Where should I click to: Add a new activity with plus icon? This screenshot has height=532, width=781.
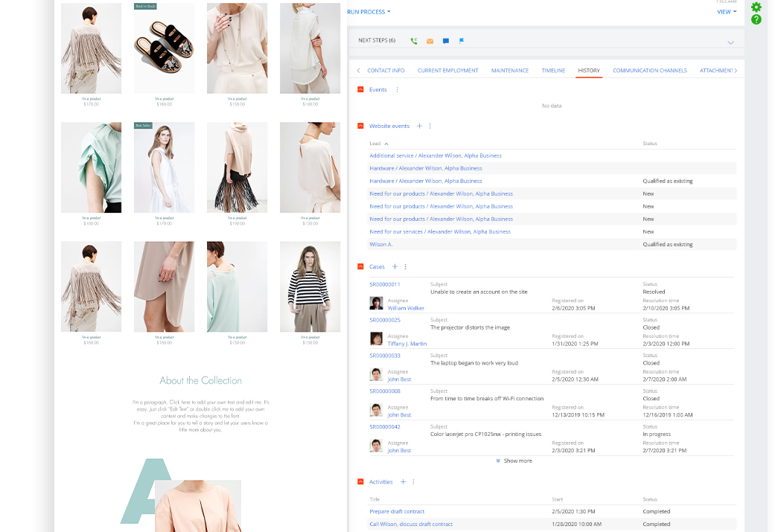coord(403,481)
